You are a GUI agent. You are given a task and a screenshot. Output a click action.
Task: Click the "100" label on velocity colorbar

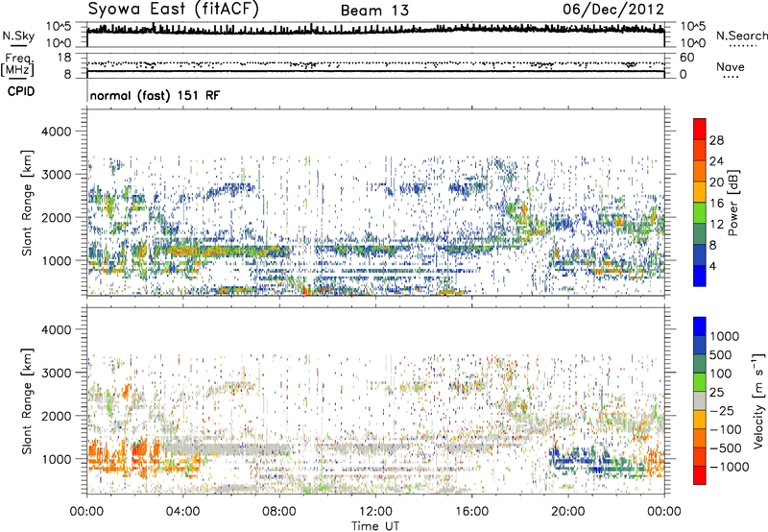[x=723, y=374]
